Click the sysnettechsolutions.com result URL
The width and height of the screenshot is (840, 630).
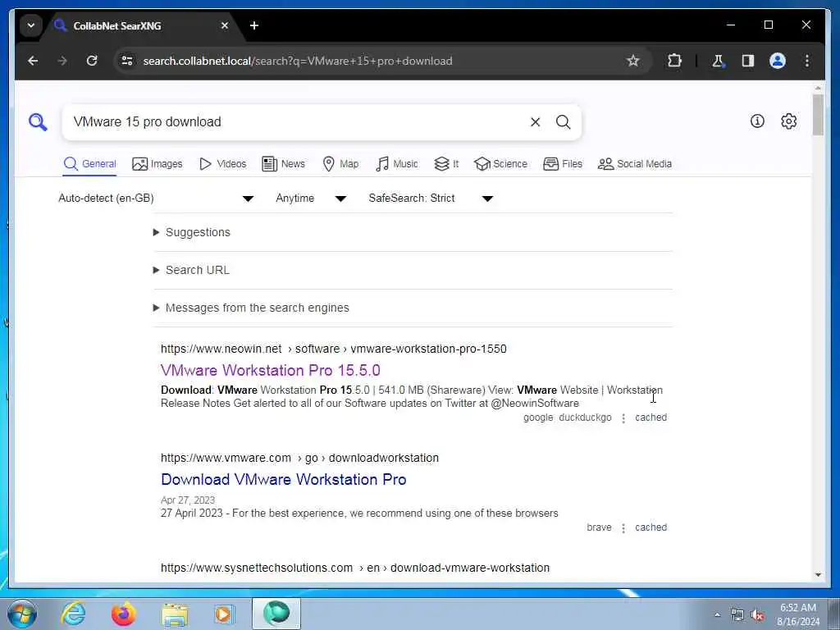(354, 568)
